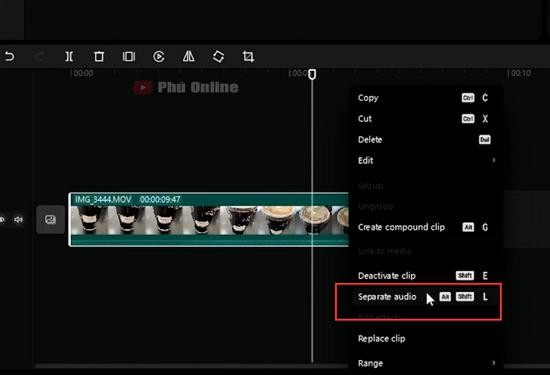The image size is (550, 375).
Task: Select Separate audio option
Action: [425, 297]
